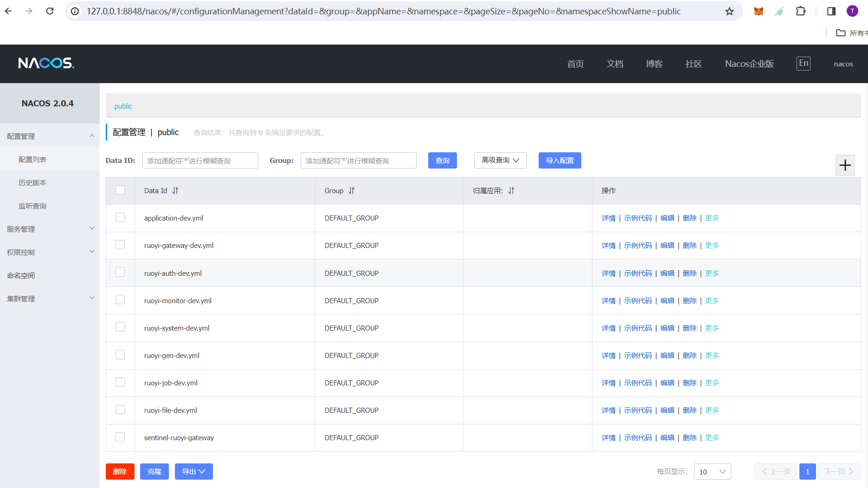Click the 导入配置 import button

pyautogui.click(x=559, y=160)
